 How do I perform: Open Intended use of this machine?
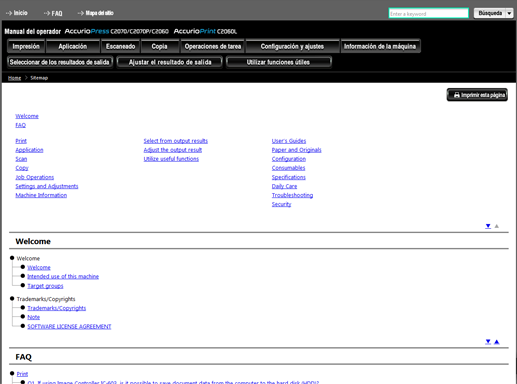[63, 277]
